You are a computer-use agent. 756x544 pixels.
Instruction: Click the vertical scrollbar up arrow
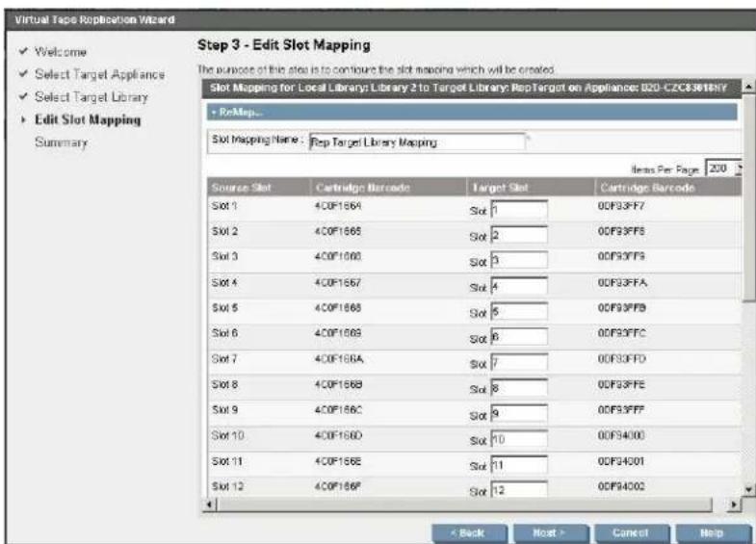coord(748,87)
